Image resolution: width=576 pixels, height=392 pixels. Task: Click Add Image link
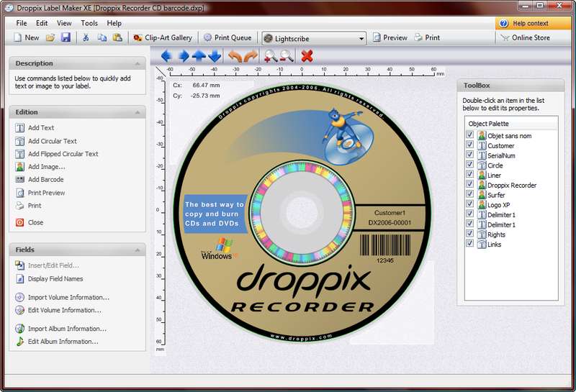tap(40, 167)
